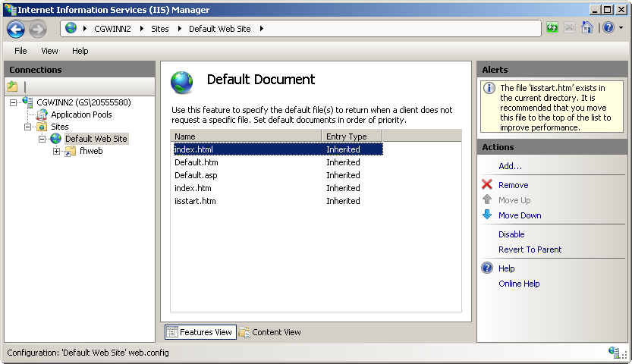This screenshot has width=632, height=364.
Task: Click the globe icon in address bar
Action: coord(71,28)
